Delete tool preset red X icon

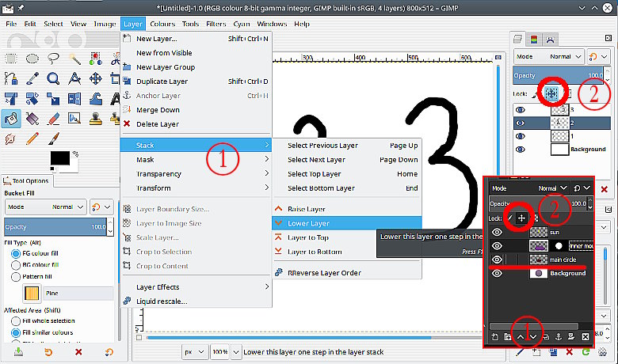coord(78,352)
